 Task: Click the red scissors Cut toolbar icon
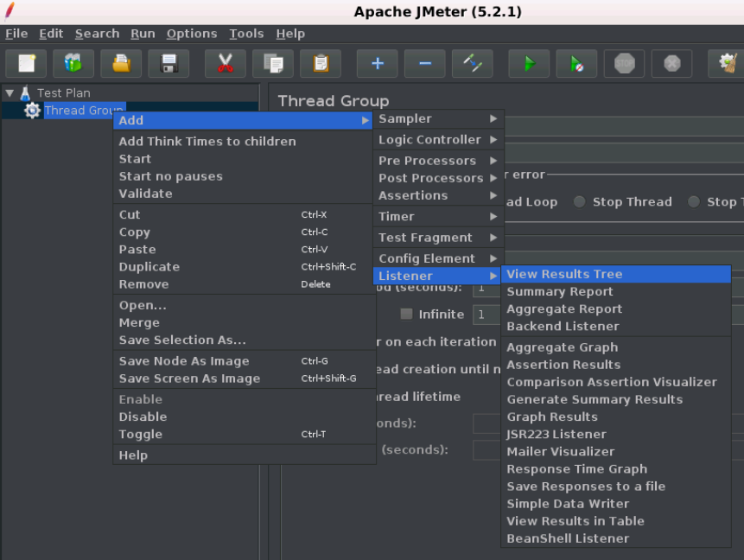point(226,63)
